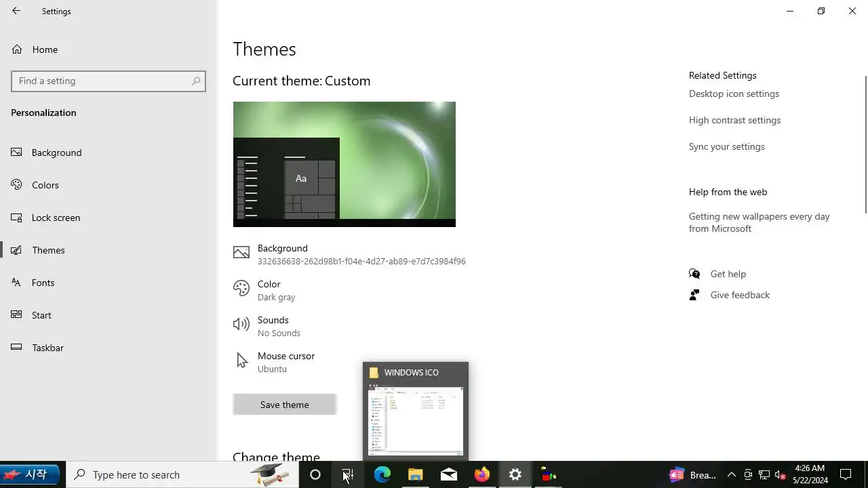Open File Explorer from the taskbar
This screenshot has width=868, height=488.
[415, 475]
